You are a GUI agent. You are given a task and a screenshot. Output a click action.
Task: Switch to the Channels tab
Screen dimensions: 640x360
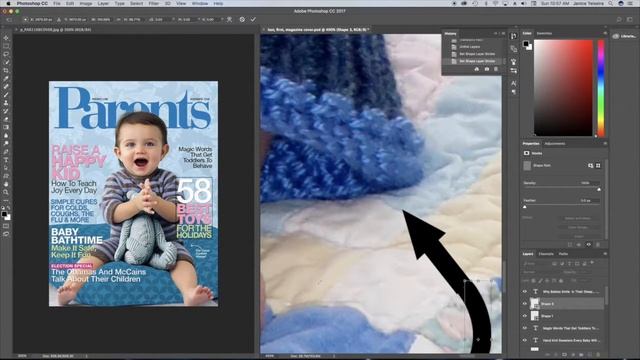pyautogui.click(x=546, y=254)
